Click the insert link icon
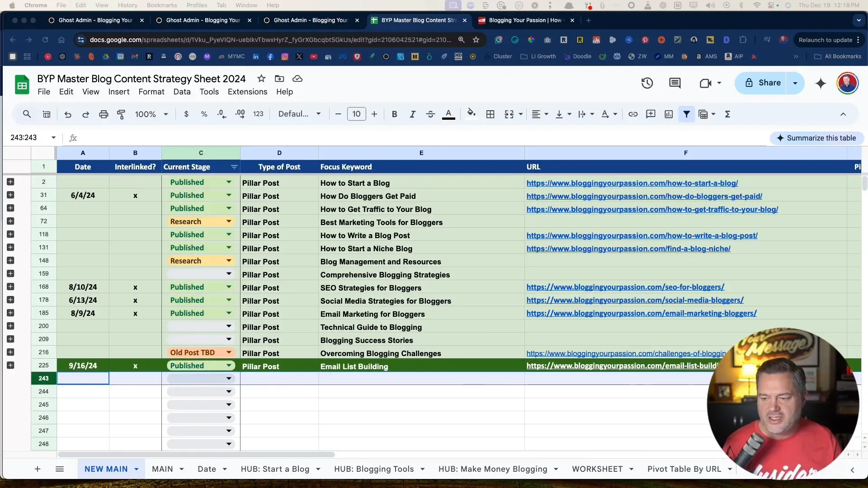Viewport: 868px width, 488px height. pos(633,114)
